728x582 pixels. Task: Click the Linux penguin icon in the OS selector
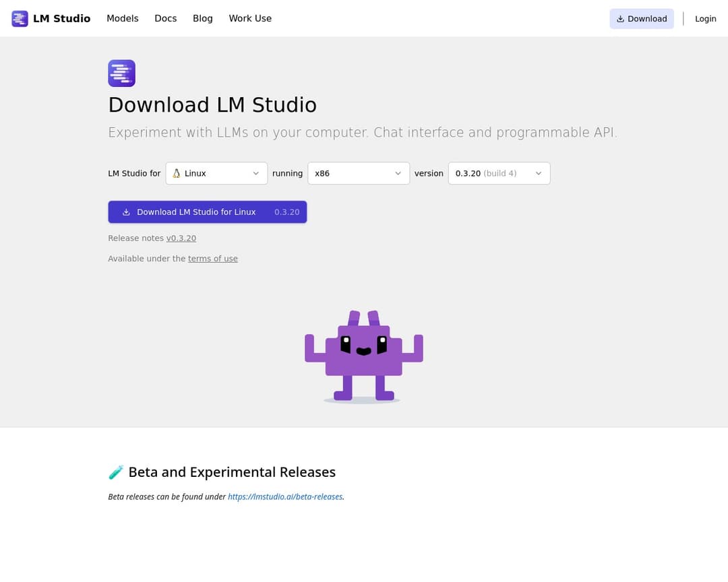pyautogui.click(x=176, y=173)
